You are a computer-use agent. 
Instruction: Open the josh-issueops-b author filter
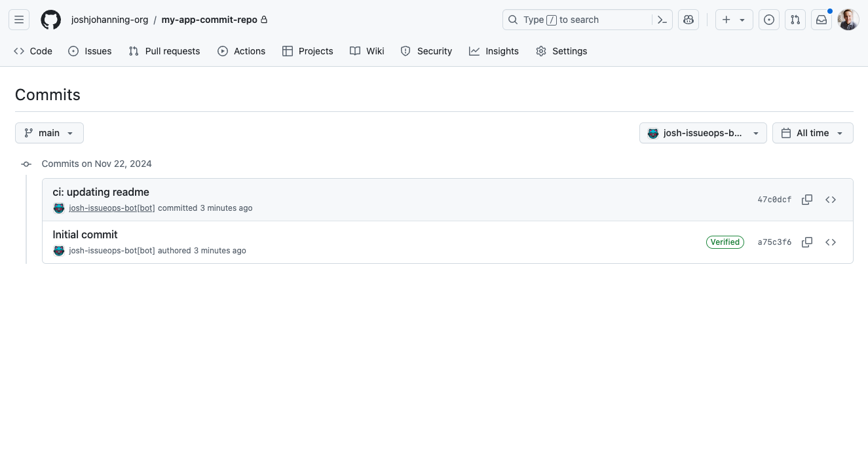(703, 133)
